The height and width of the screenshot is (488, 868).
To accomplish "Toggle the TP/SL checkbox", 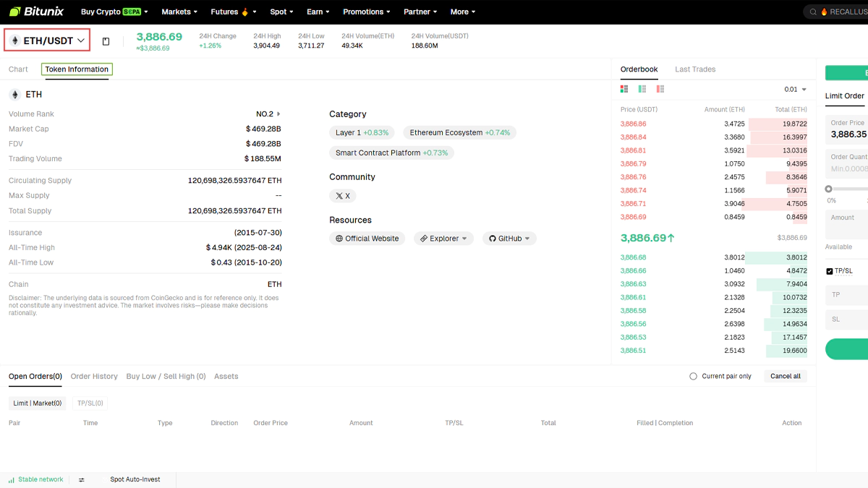I will click(830, 271).
